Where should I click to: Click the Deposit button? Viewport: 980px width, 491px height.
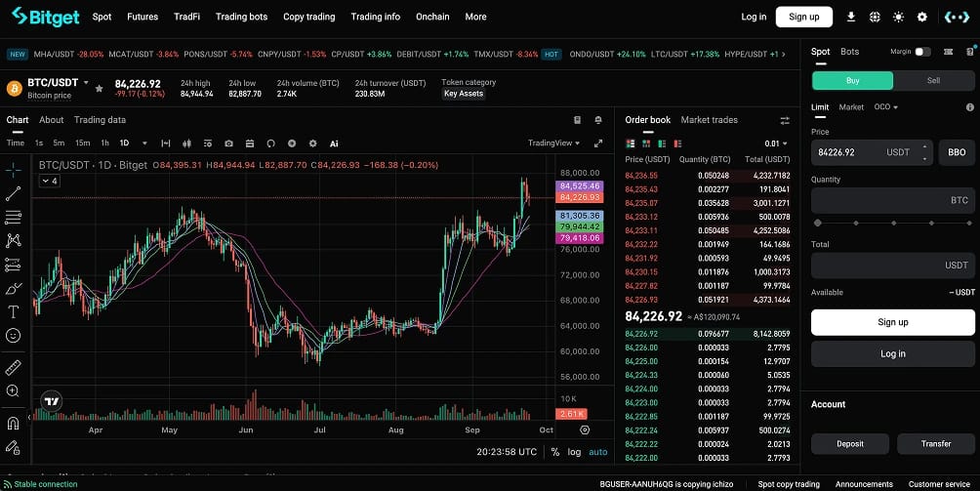tap(850, 444)
